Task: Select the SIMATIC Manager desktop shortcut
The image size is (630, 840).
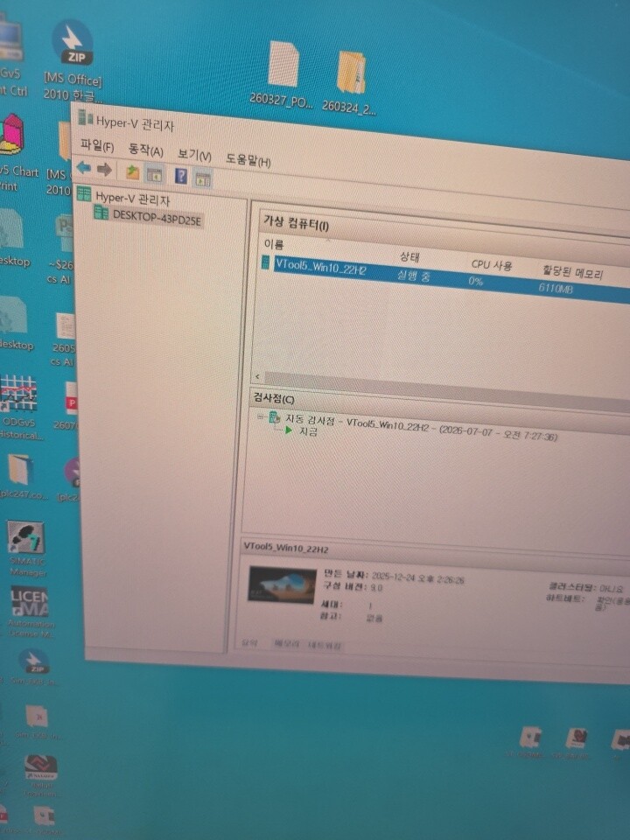Action: click(x=27, y=549)
